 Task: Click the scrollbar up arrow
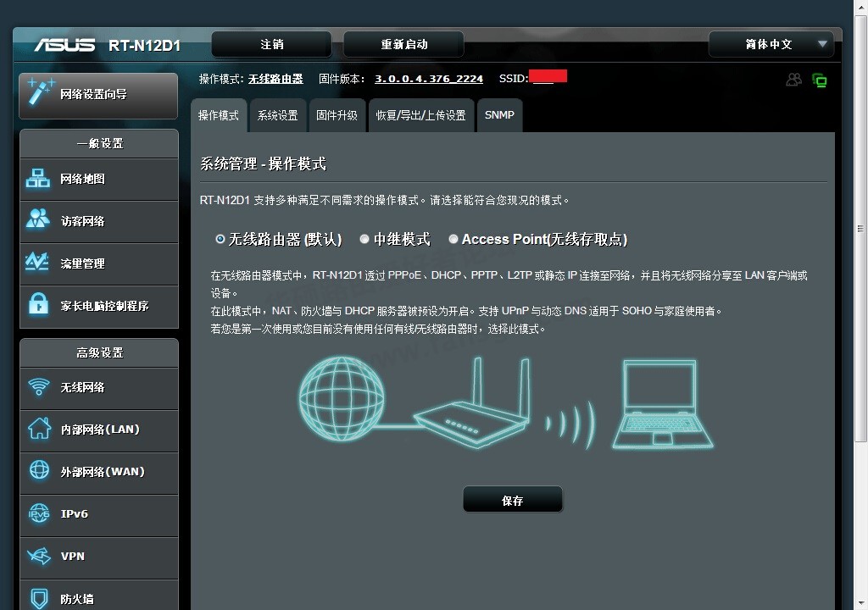click(860, 7)
